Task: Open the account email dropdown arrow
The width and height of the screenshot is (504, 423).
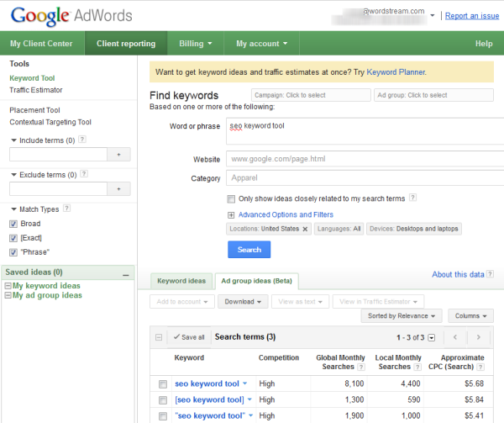Action: [x=433, y=15]
